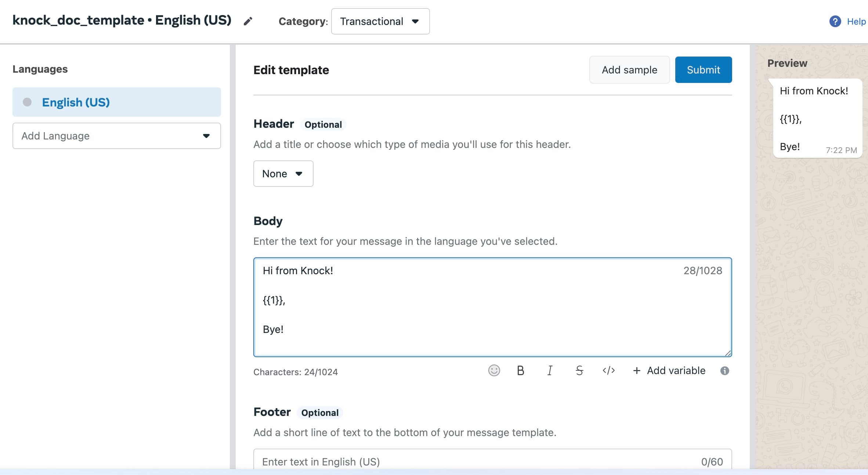Screen dimensions: 868x475
Task: Insert an emoji into the message body
Action: coord(494,371)
